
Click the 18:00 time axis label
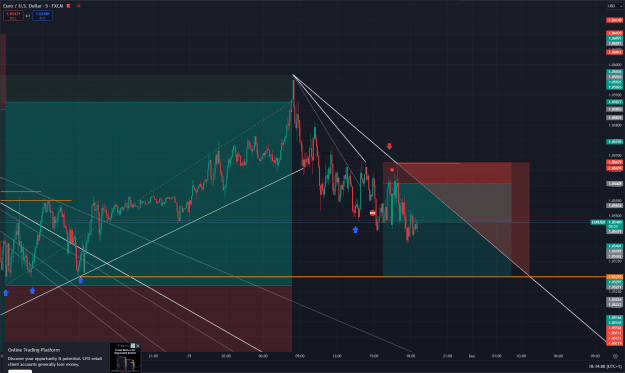[411, 356]
